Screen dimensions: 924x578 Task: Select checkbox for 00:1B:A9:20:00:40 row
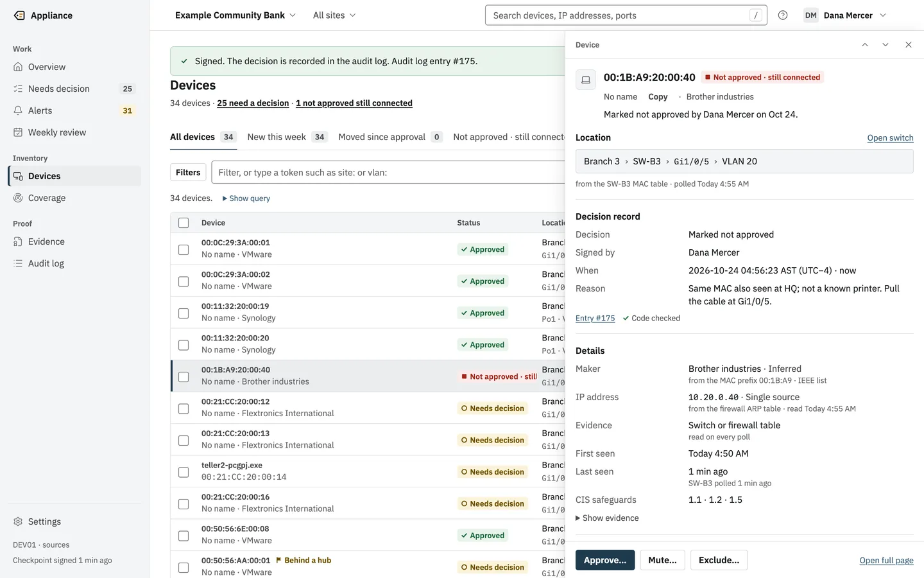184,376
